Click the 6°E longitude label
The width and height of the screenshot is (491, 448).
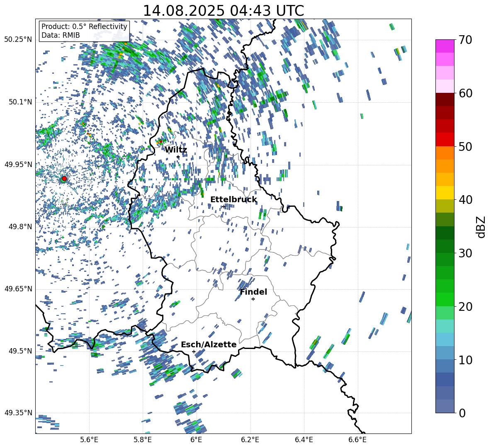196,440
